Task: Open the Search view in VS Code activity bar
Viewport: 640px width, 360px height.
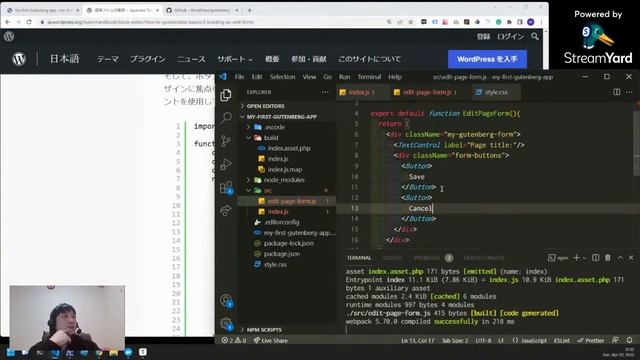Action: pyautogui.click(x=226, y=118)
